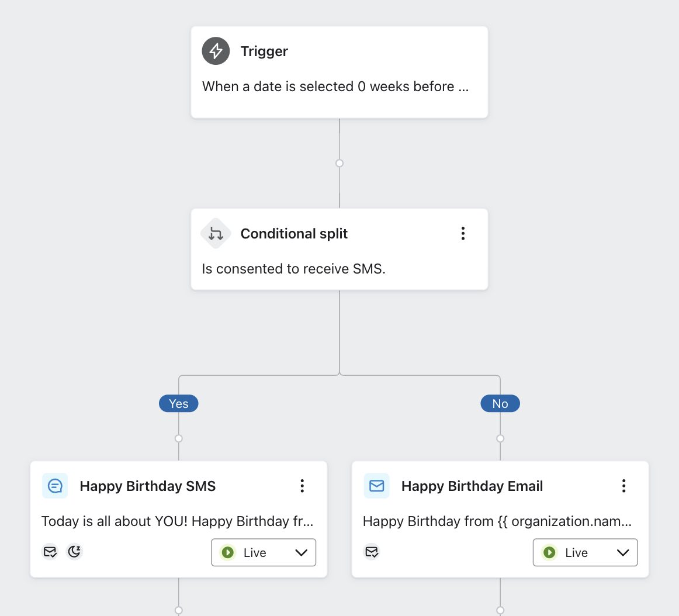The height and width of the screenshot is (616, 679).
Task: Select the No branch label
Action: point(500,403)
